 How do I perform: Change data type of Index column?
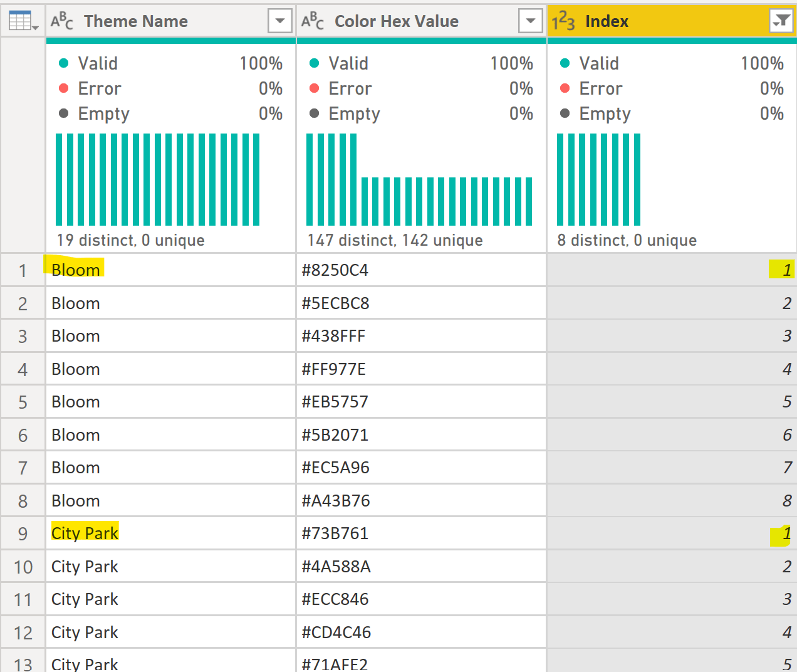563,21
